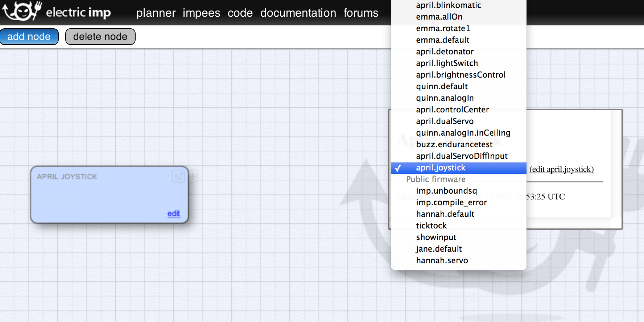The width and height of the screenshot is (644, 322).
Task: Select quinn.analogIn.inCeiling option
Action: (x=459, y=133)
